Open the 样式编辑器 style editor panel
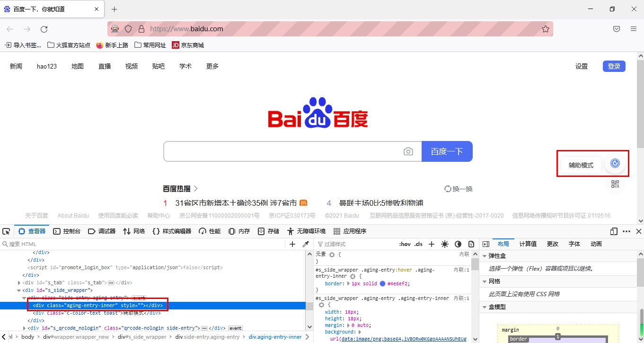Image resolution: width=644 pixels, height=343 pixels. [x=172, y=231]
